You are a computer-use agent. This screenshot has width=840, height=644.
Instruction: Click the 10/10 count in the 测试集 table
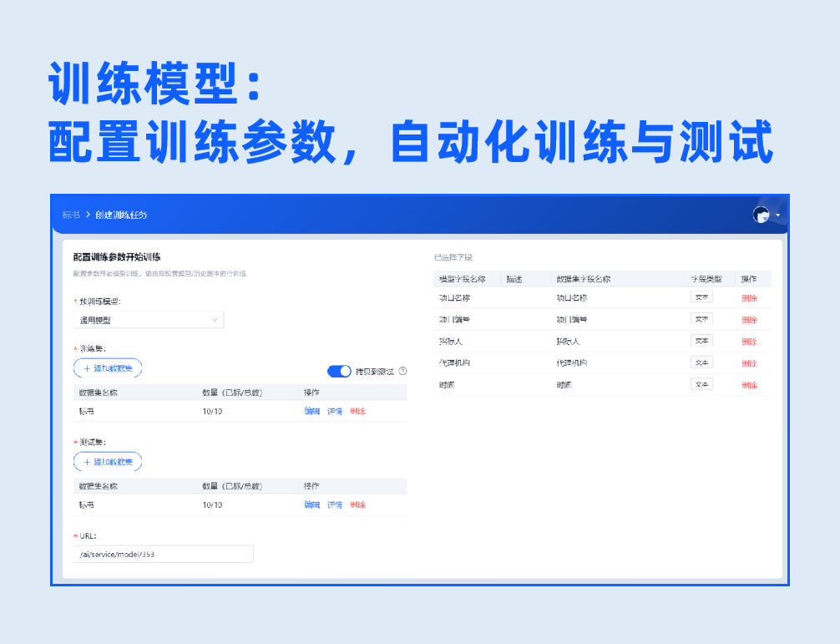click(212, 505)
